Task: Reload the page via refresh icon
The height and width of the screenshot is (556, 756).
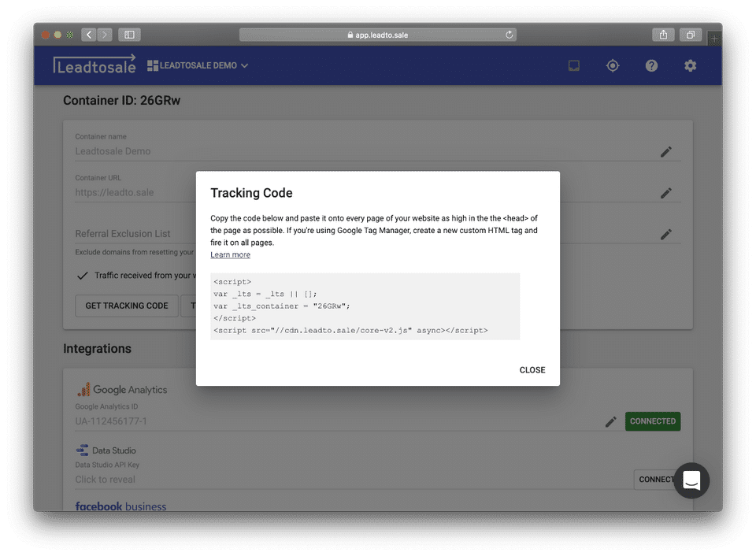Action: 509,35
